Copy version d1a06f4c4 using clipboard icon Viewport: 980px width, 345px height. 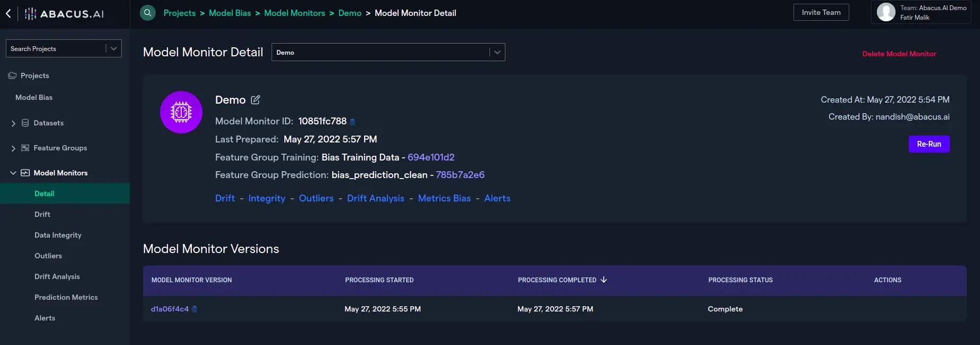[195, 309]
